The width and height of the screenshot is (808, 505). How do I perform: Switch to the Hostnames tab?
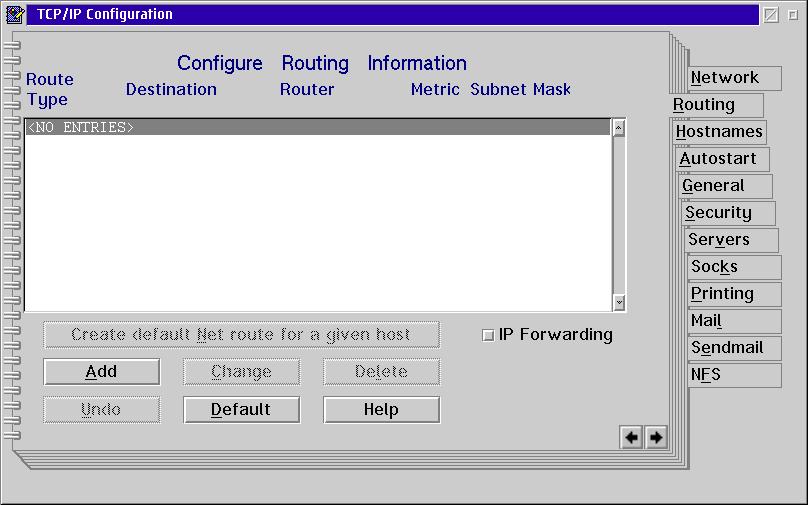[718, 132]
